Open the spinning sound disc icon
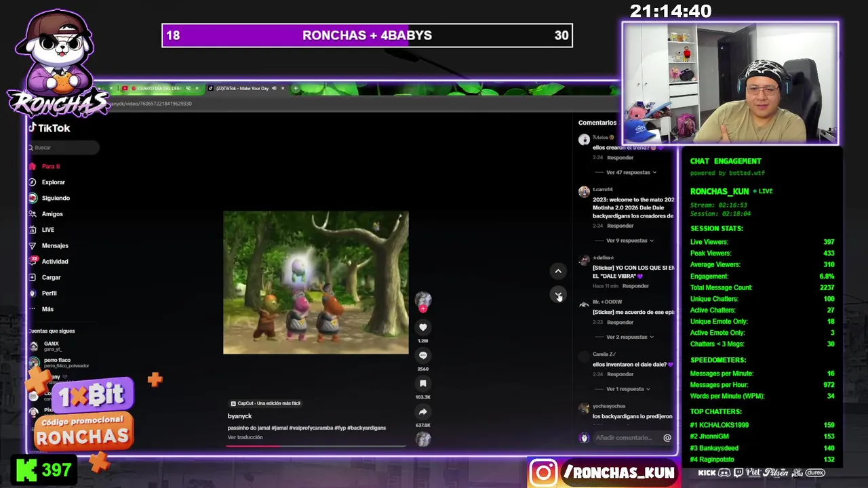 point(422,439)
